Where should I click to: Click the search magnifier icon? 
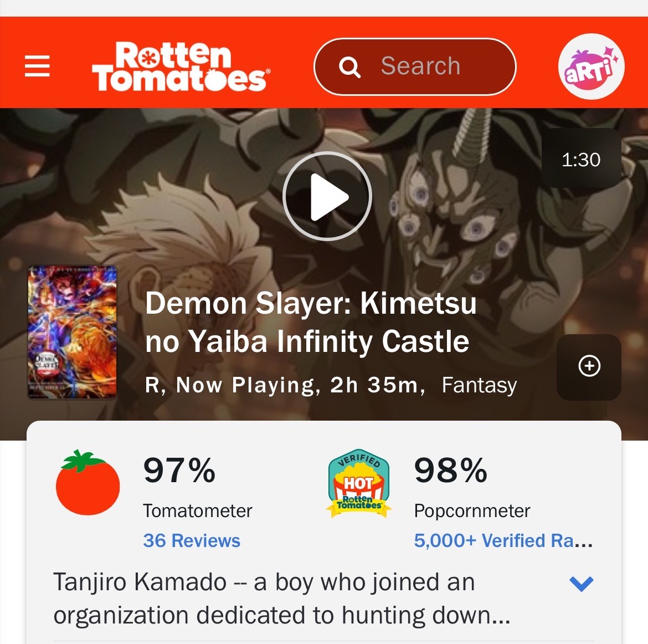click(349, 67)
